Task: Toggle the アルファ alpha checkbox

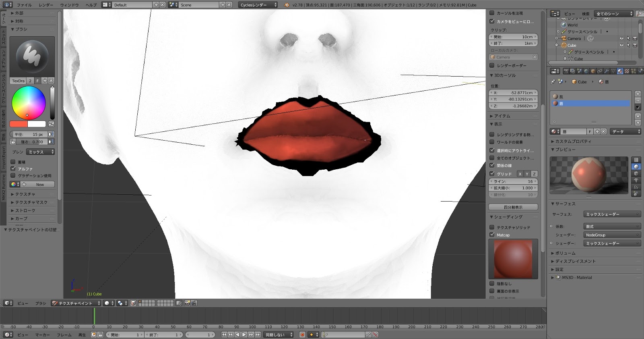Action: [13, 169]
